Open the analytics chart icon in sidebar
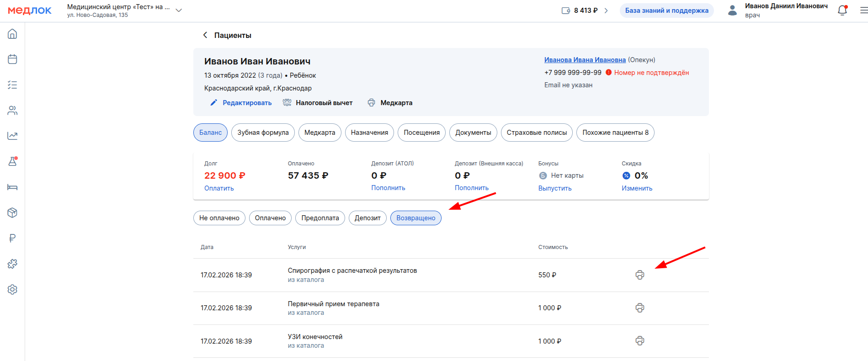 [12, 136]
